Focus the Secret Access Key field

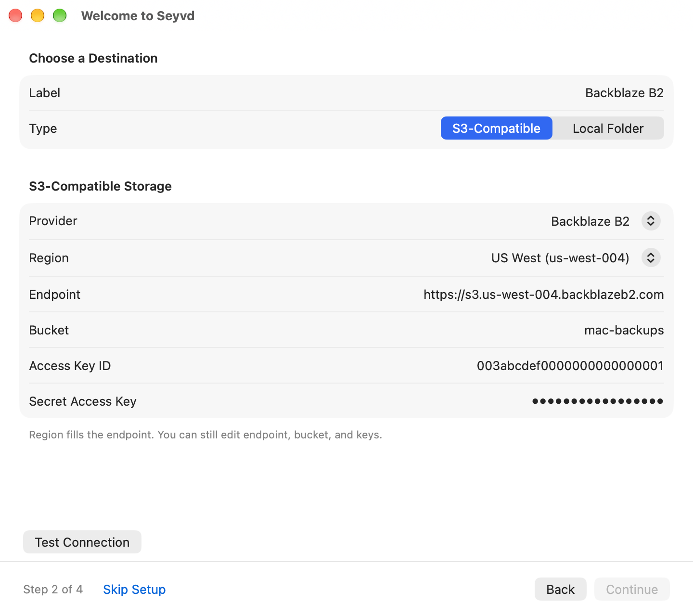point(598,401)
